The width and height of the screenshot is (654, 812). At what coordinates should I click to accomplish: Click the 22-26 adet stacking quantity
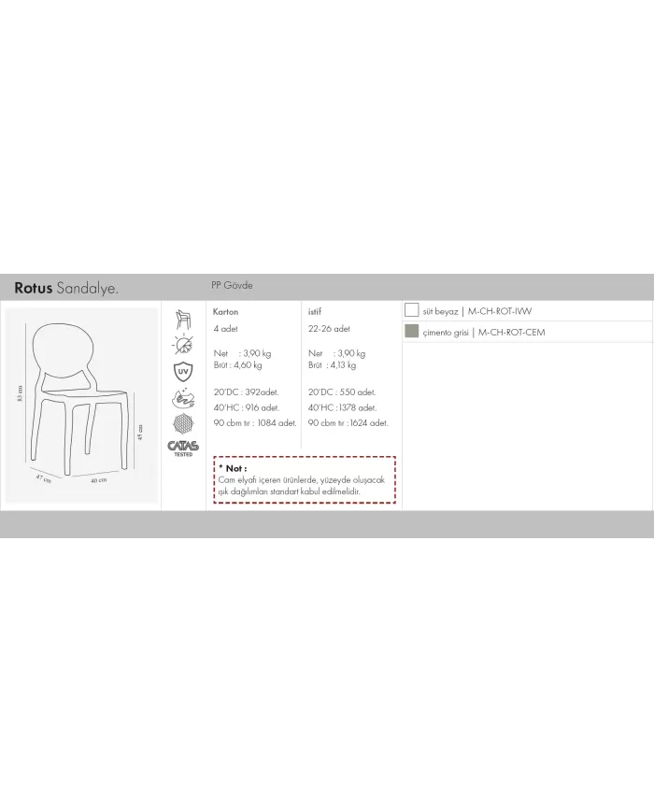329,329
